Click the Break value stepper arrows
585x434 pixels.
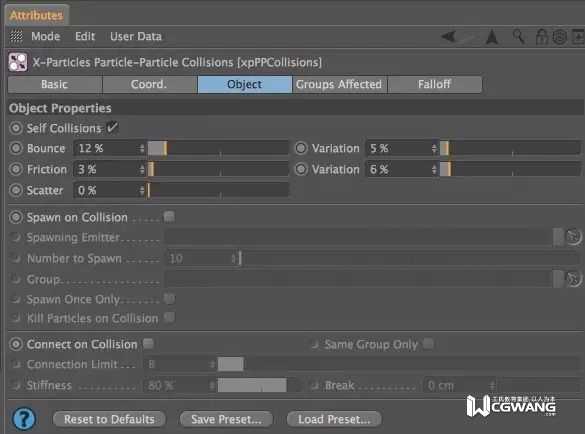(492, 385)
